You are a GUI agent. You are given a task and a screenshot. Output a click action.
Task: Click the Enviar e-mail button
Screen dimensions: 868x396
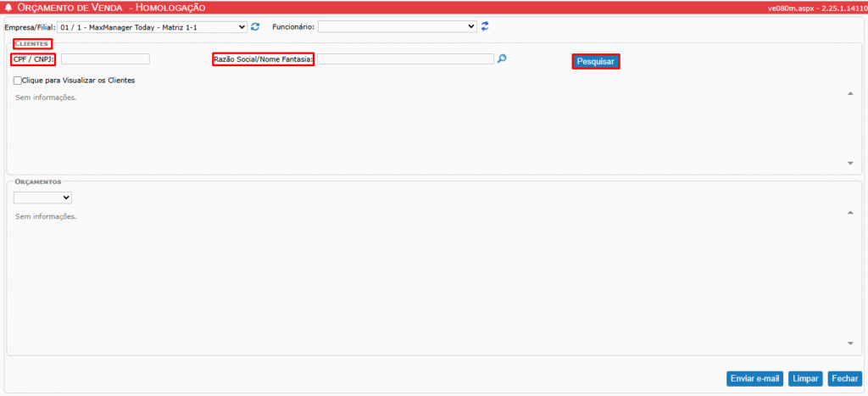[x=754, y=378]
